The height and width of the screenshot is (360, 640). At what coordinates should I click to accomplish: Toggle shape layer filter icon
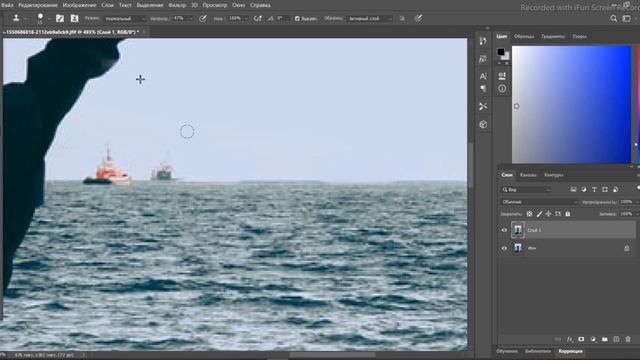click(605, 190)
